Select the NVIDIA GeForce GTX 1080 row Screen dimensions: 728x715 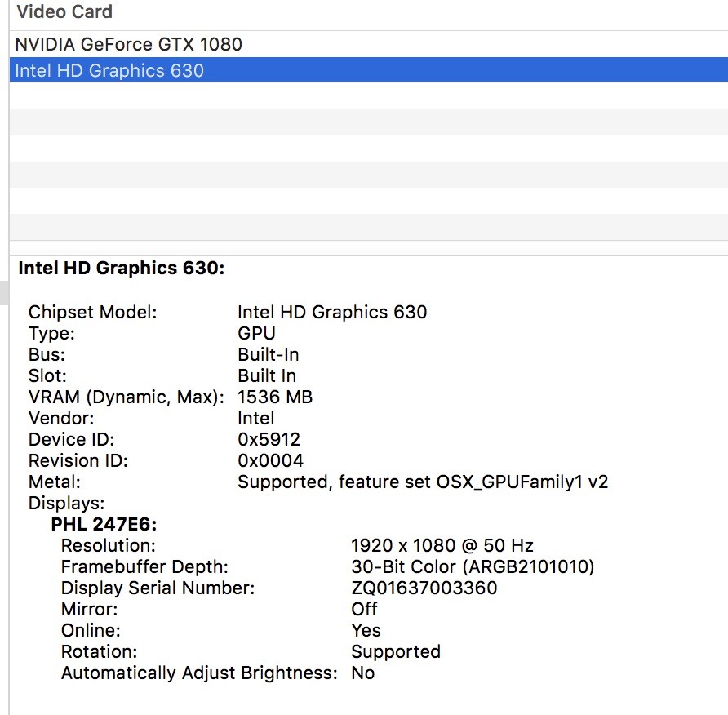pos(129,44)
